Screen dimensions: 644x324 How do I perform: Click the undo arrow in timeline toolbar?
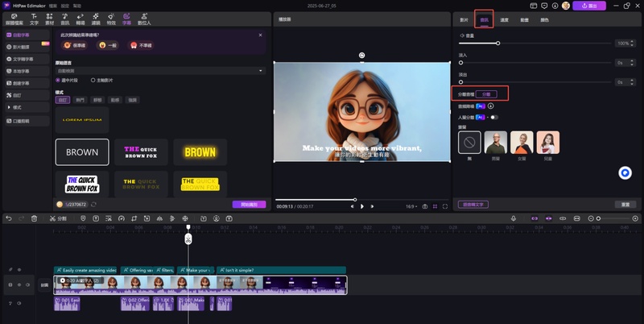click(7, 218)
